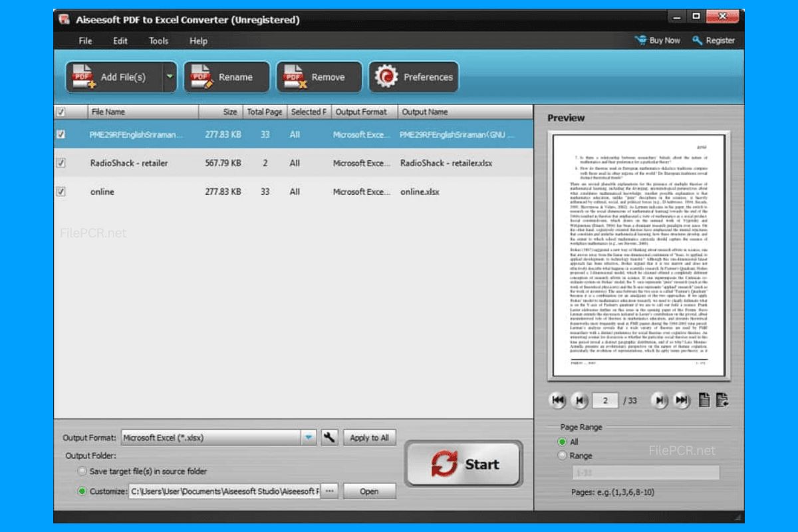Click the 567.79 KB size cell
Viewport: 798px width, 532px height.
(x=223, y=163)
